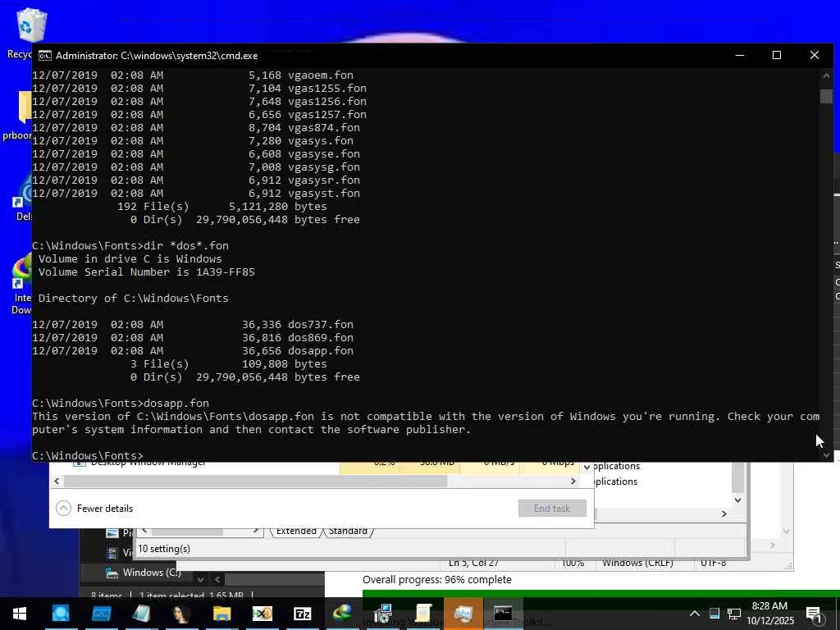Click scroll-left arrow beside Extended tab
Viewport: 840px width, 630px height.
pos(144,531)
